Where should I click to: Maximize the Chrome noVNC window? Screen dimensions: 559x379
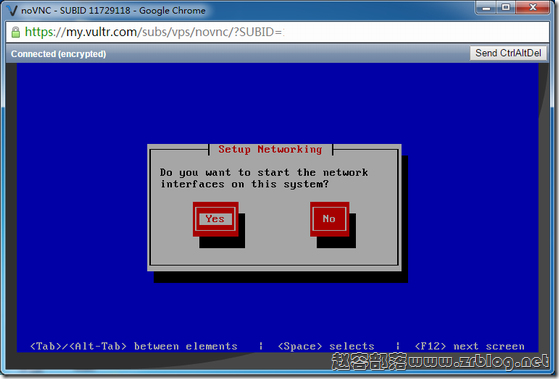[x=506, y=8]
